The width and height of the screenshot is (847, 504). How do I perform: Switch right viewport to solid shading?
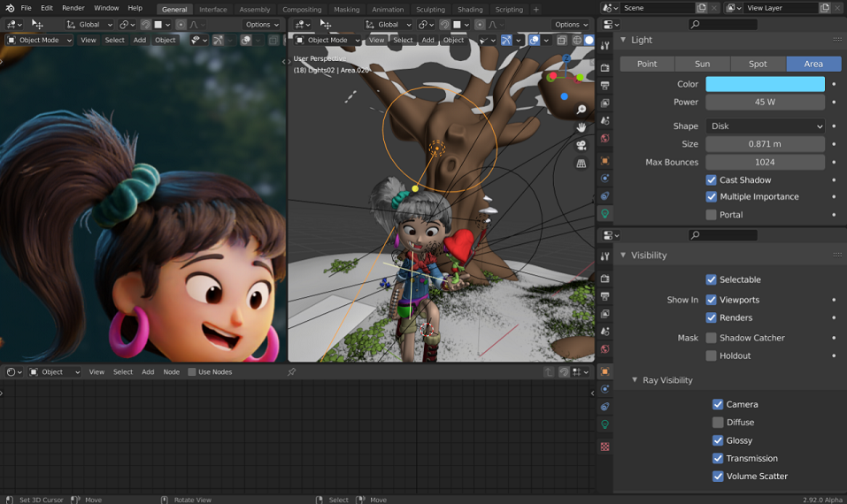[589, 40]
